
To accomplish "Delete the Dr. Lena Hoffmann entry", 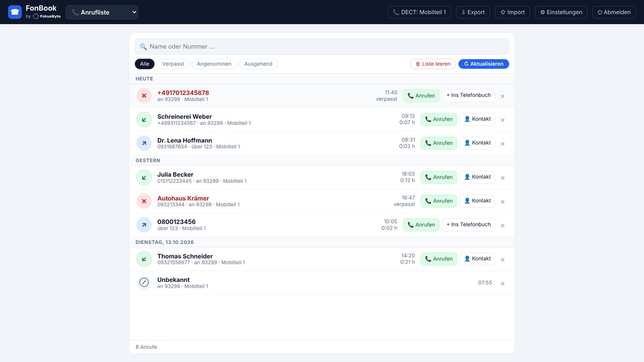I will point(502,144).
